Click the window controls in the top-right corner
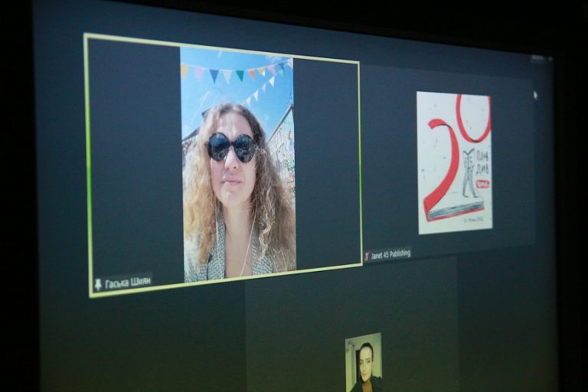Viewport: 588px width, 392px height. [541, 58]
